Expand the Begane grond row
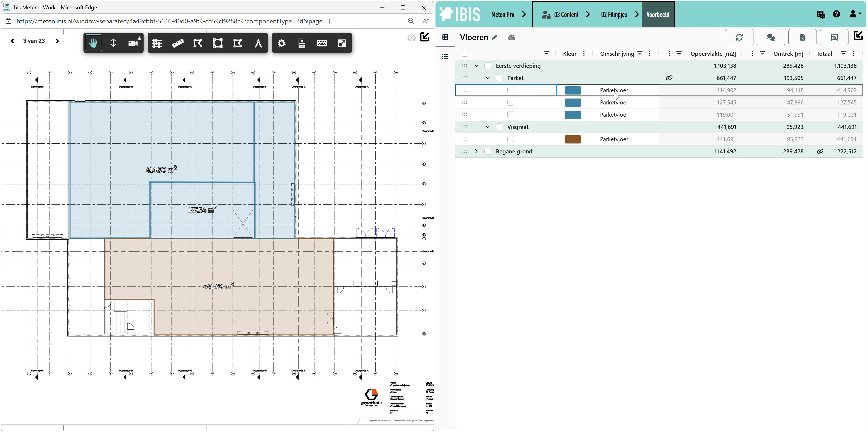 pyautogui.click(x=476, y=152)
